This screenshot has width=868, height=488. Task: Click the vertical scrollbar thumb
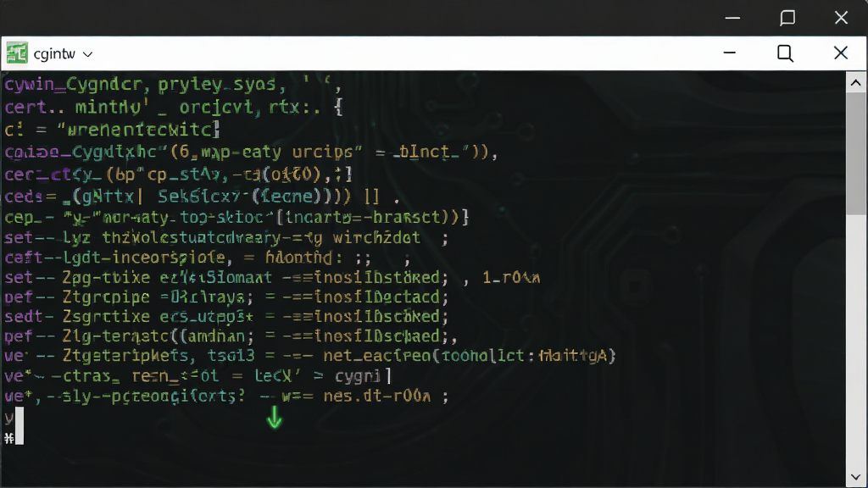point(856,153)
